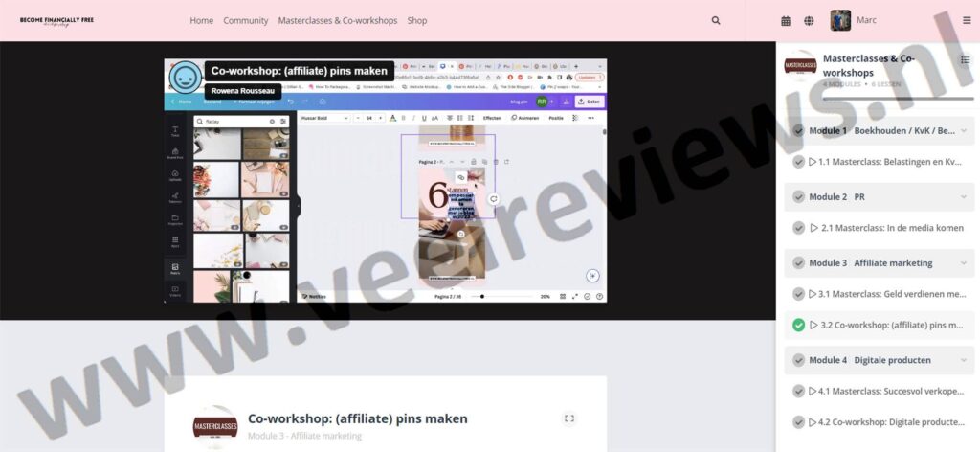
Task: Click Bestand in Canva's top bar
Action: tap(212, 102)
